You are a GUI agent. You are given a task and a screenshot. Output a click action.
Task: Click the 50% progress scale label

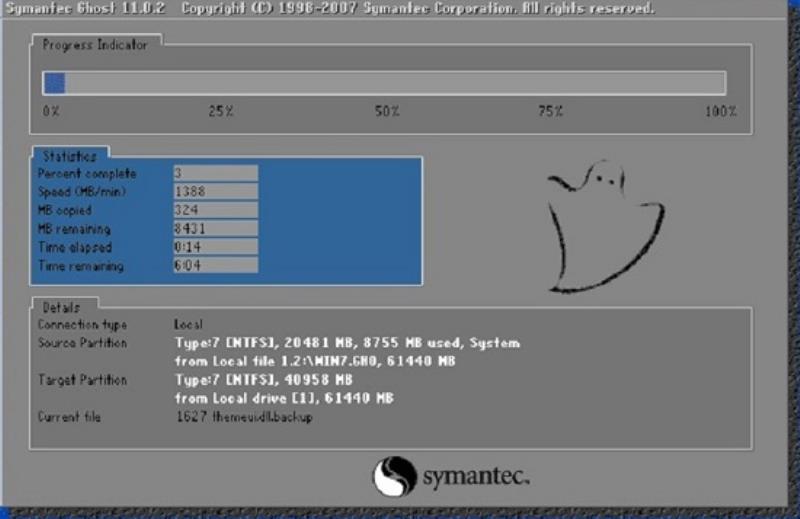pos(387,111)
